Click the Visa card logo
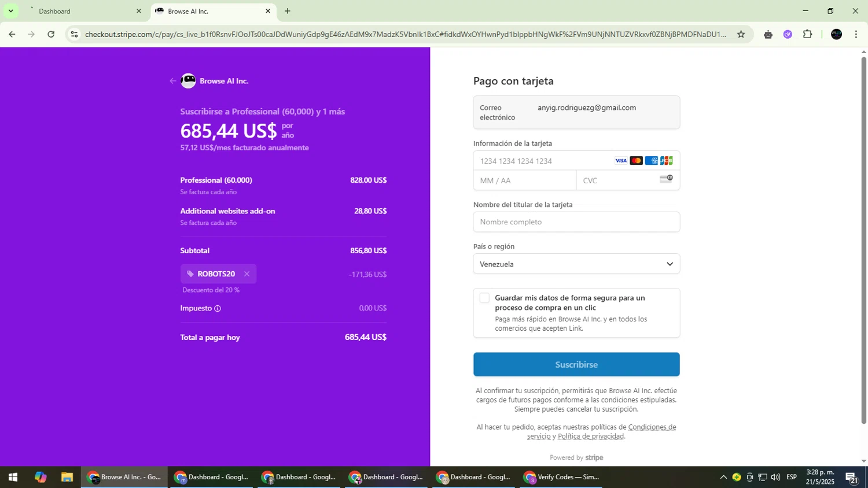This screenshot has width=868, height=488. click(621, 161)
